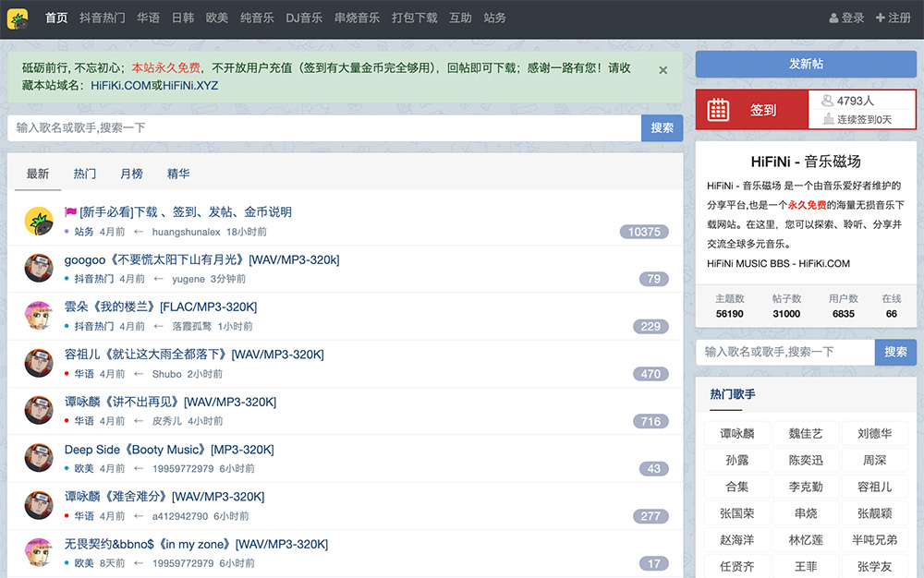
Task: Open the Deep Side《Booty Music》 post
Action: pos(169,450)
